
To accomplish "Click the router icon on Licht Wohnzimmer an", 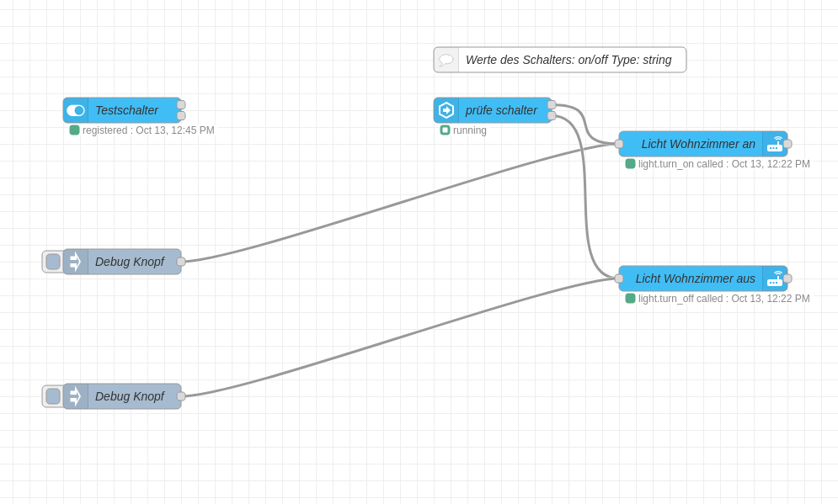I will (775, 144).
